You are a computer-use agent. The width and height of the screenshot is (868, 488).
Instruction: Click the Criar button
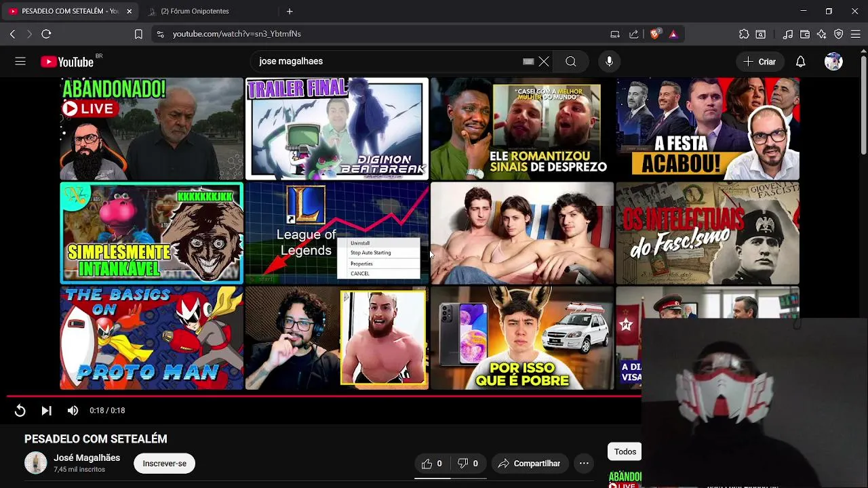tap(759, 62)
